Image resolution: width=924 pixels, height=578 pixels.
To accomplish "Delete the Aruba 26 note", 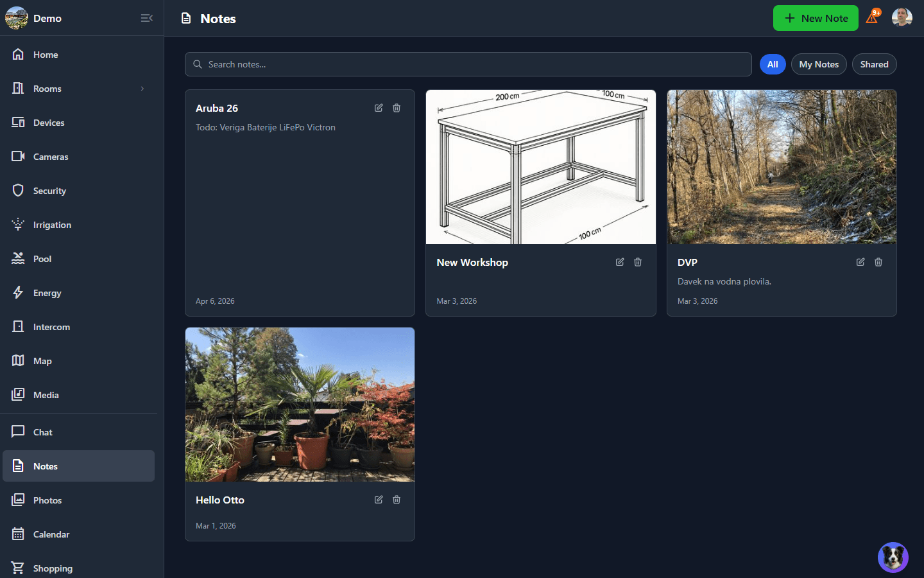I will coord(397,108).
